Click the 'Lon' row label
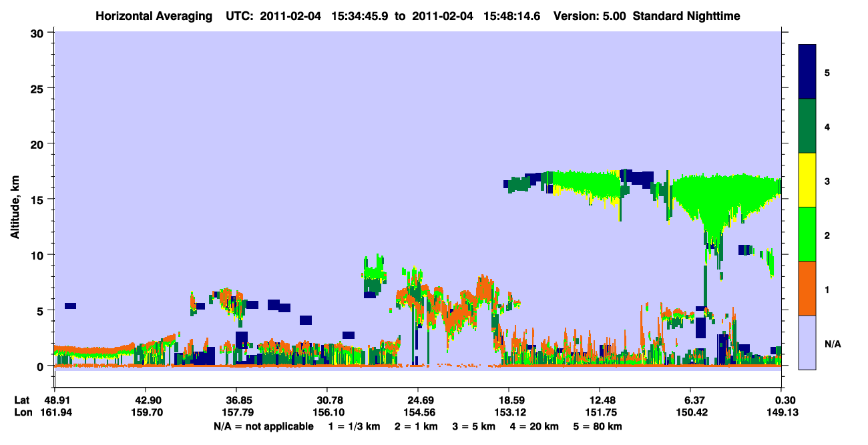 [x=22, y=412]
